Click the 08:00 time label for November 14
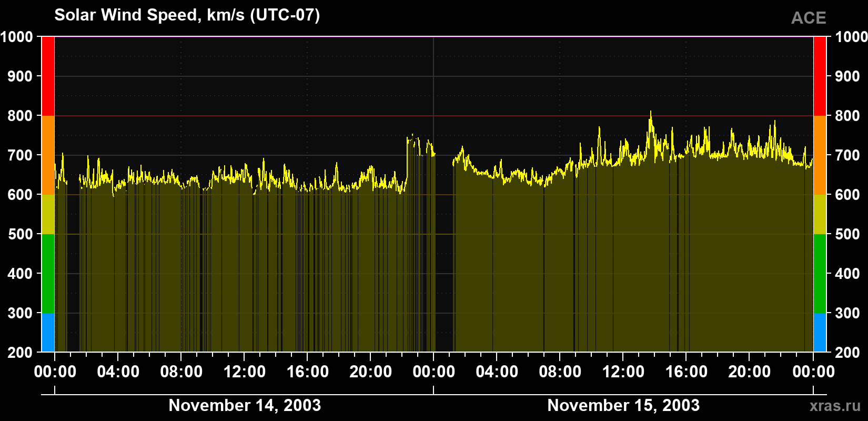The image size is (868, 421). 181,372
